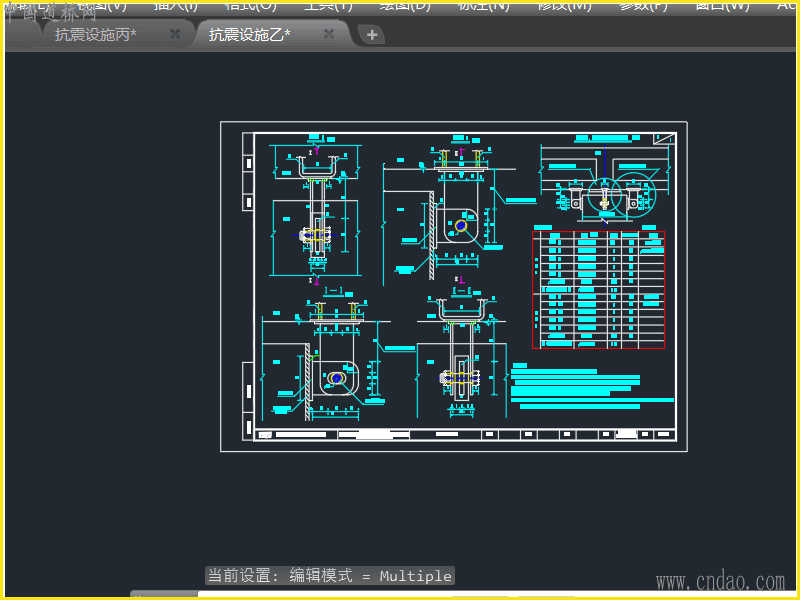Open the 工具(T) menu
This screenshot has height=600, width=800.
tap(328, 5)
